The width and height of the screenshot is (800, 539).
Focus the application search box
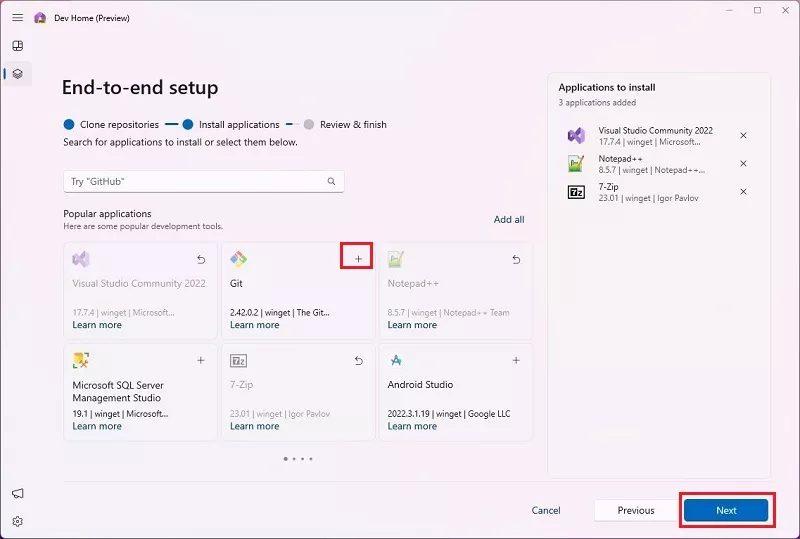[x=195, y=182]
